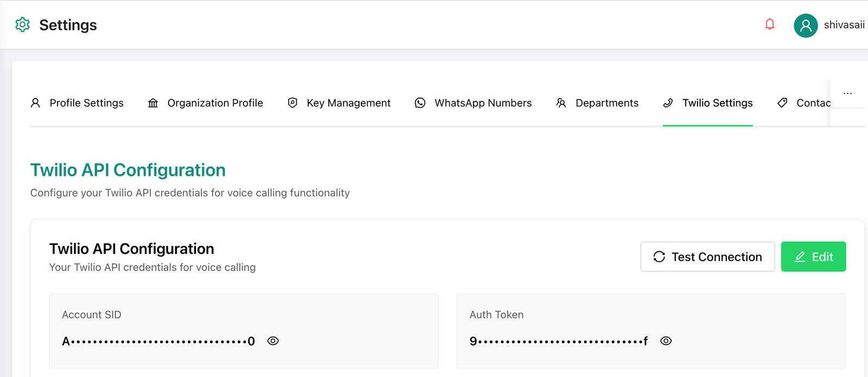Open the notifications bell
The height and width of the screenshot is (377, 868).
pos(769,24)
